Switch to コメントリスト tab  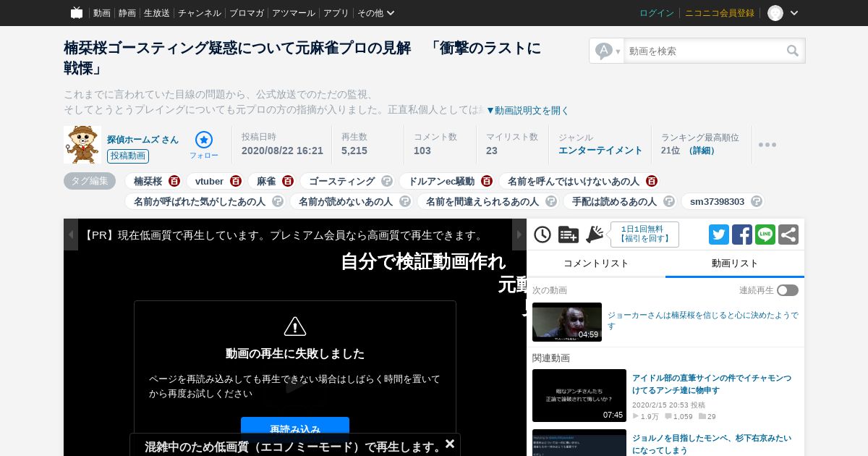(x=596, y=263)
